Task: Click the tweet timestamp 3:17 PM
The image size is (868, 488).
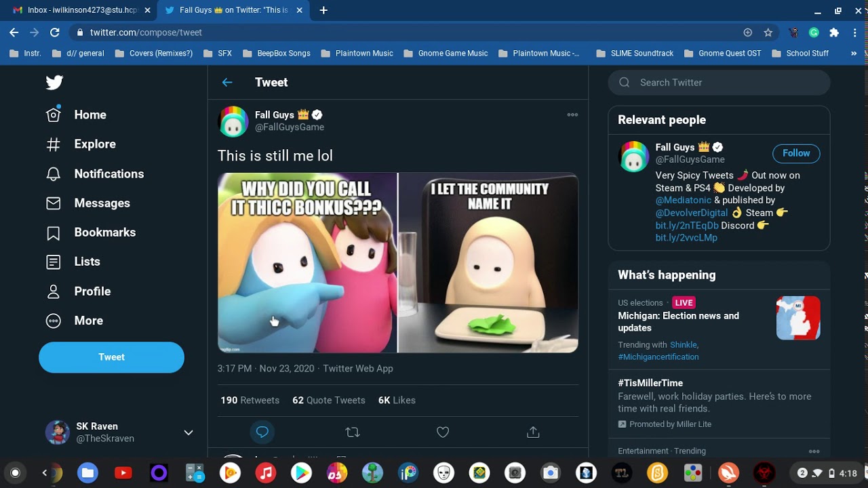Action: 266,369
